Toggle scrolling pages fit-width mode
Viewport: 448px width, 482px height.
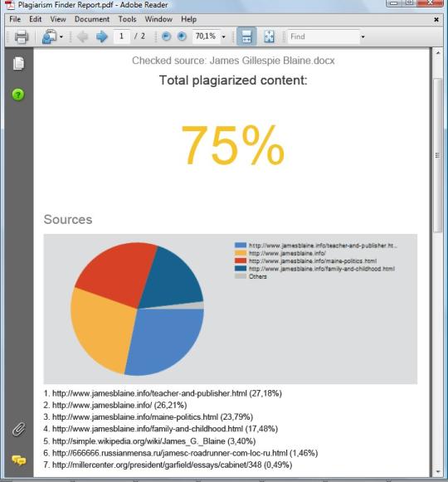coord(246,37)
